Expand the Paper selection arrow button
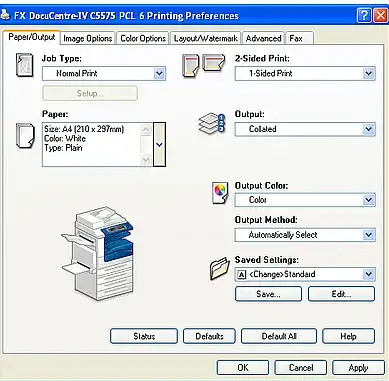 [159, 145]
